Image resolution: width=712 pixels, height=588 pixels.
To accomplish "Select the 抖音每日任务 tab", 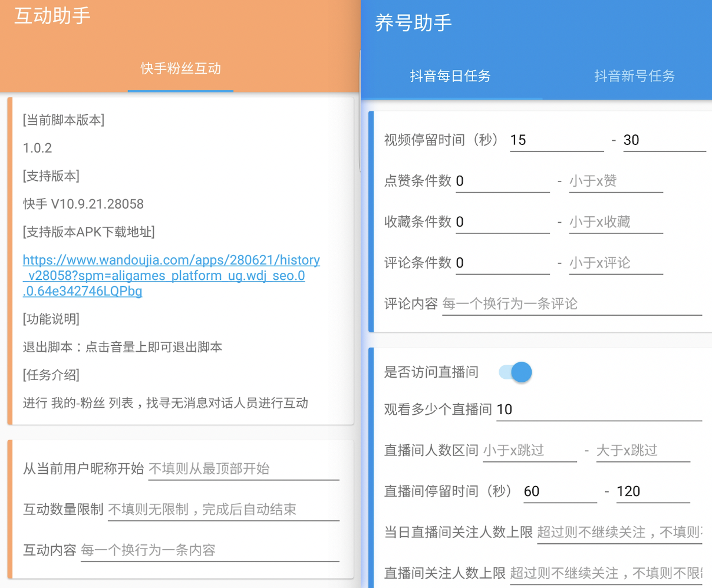I will (x=450, y=76).
